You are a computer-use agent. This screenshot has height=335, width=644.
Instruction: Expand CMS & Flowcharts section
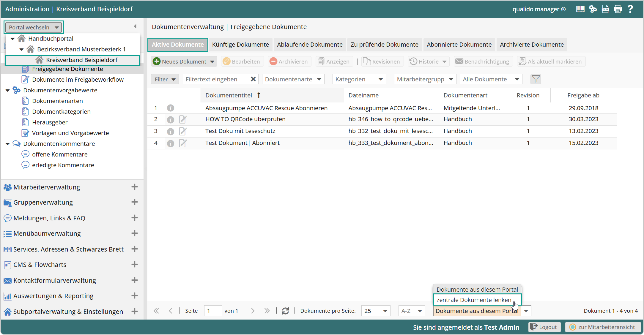[135, 265]
